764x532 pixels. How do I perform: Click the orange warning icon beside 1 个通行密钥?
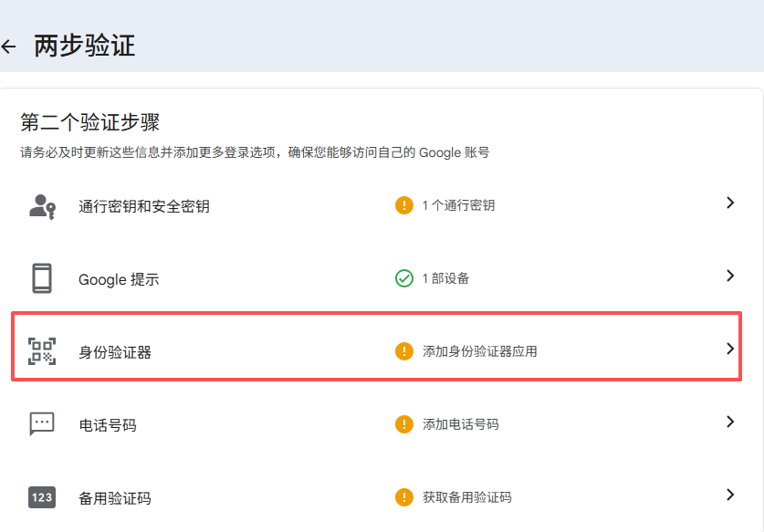[x=404, y=205]
